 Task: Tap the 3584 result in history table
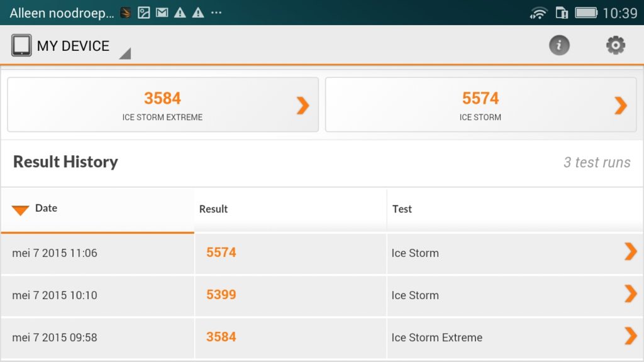coord(221,337)
